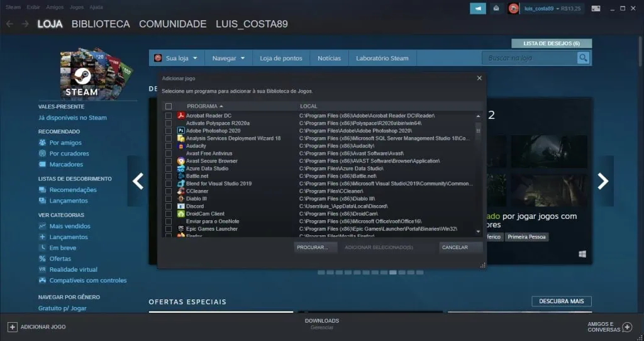644x341 pixels.
Task: Click the CANCELAR button
Action: click(460, 247)
